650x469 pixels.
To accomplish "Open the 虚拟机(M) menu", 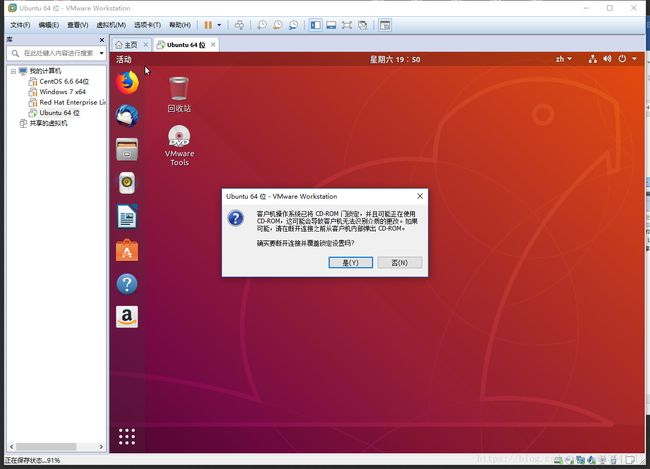I will pyautogui.click(x=111, y=25).
